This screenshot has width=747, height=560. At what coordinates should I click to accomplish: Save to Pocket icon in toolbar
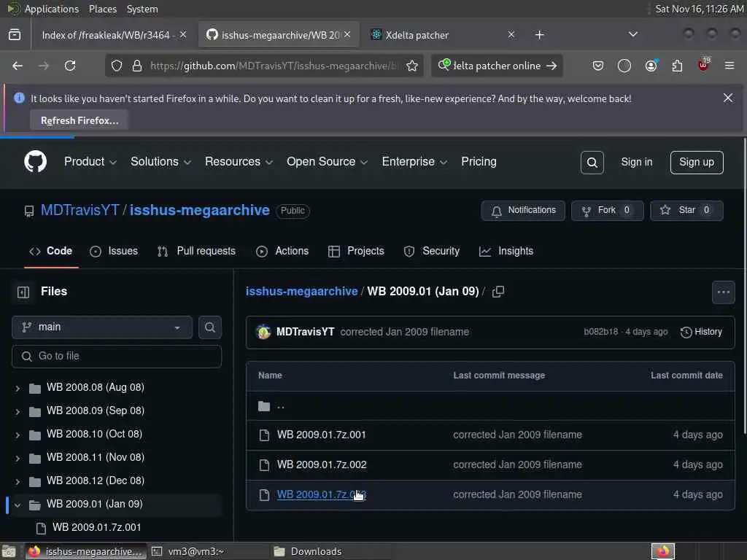tap(598, 66)
